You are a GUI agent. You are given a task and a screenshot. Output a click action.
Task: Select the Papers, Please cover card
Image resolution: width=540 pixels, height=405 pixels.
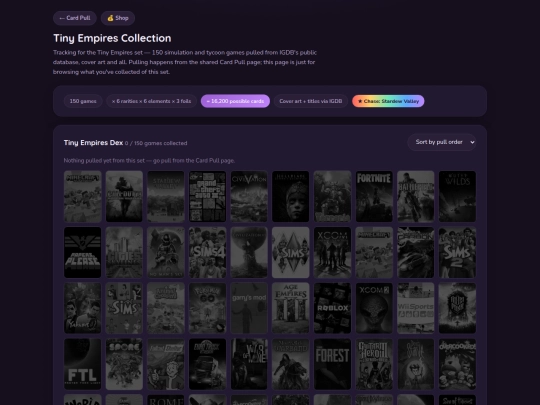click(83, 252)
